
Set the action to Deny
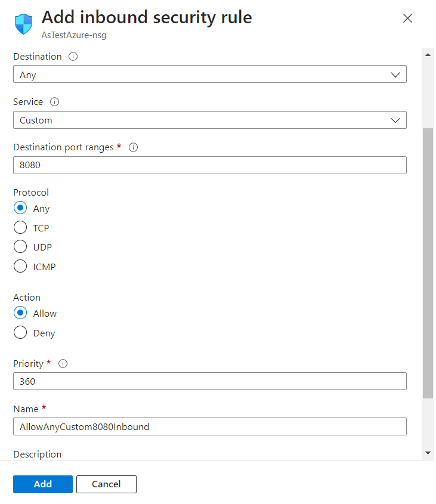tap(20, 333)
